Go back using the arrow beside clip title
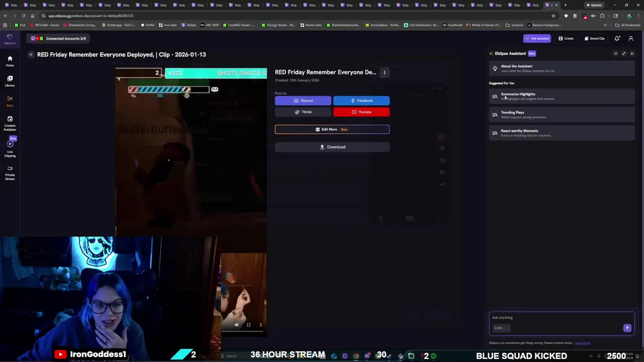 (31, 54)
